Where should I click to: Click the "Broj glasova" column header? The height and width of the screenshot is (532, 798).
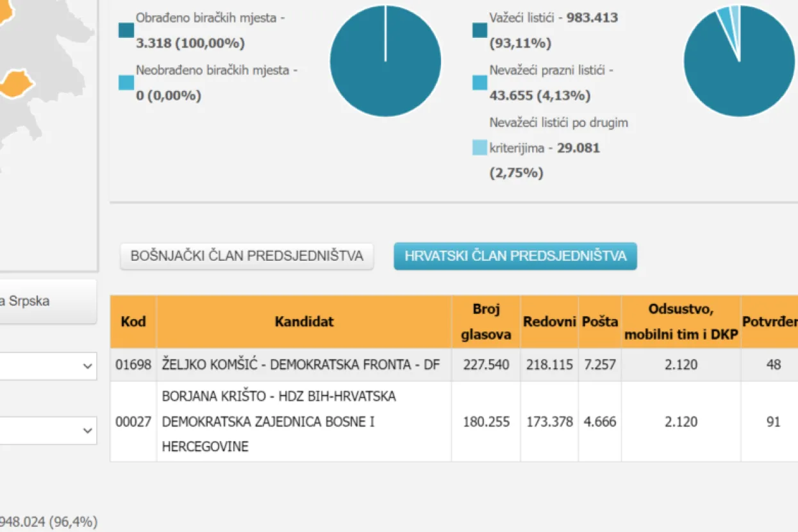point(485,321)
